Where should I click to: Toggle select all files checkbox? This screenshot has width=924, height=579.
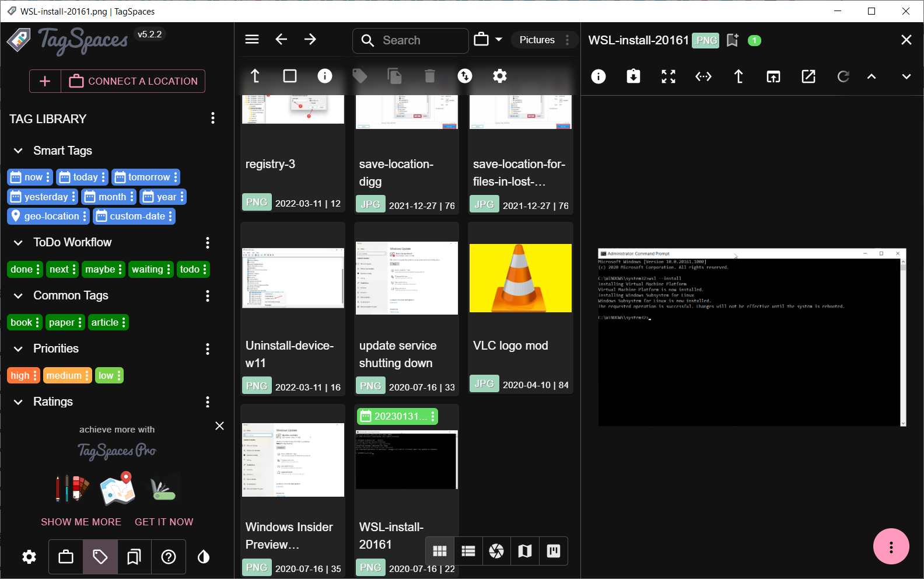coord(290,76)
